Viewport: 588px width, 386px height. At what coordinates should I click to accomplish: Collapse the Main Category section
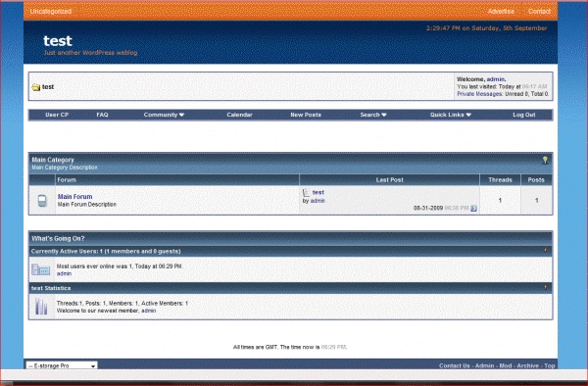coord(545,160)
